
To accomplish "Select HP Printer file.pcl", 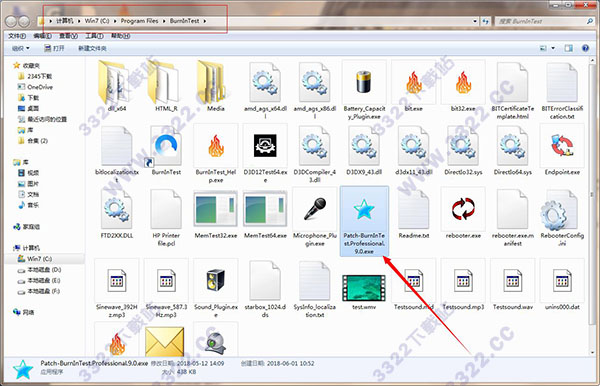I will pyautogui.click(x=166, y=217).
